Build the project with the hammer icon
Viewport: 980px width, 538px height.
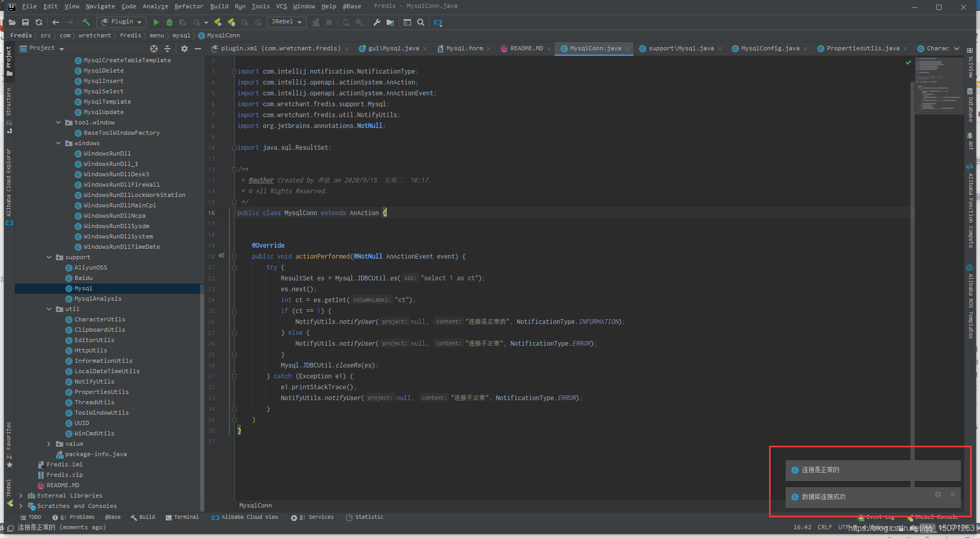click(87, 22)
